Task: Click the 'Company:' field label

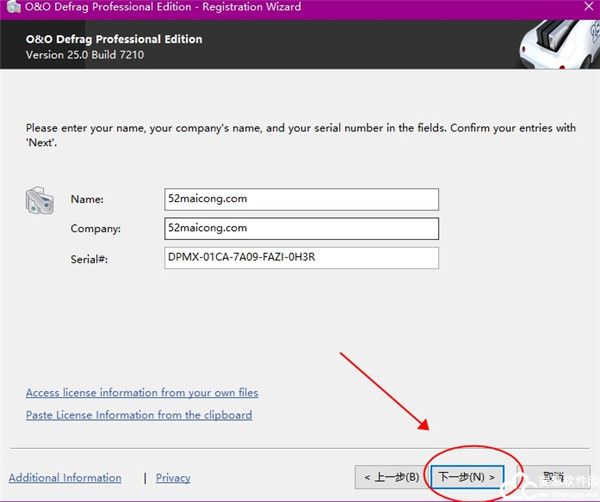Action: tap(95, 229)
